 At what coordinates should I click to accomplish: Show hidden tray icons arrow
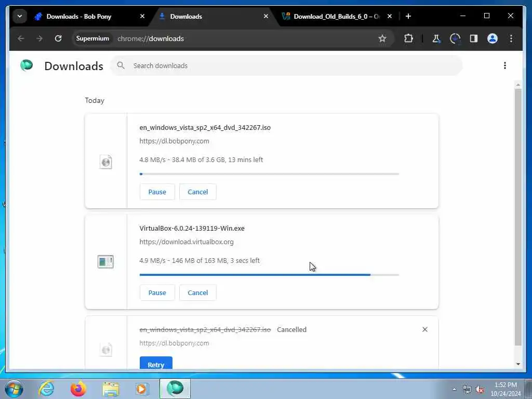[454, 389]
